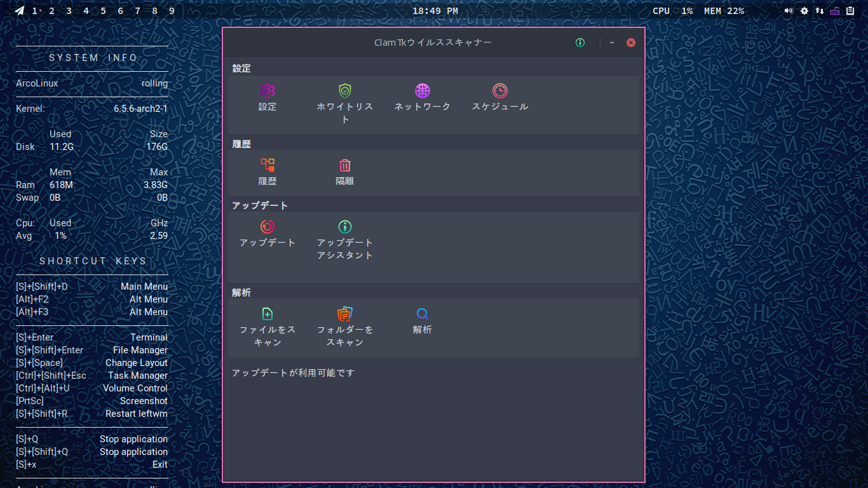Click the 履歴 section header
The width and height of the screenshot is (868, 488).
(241, 144)
